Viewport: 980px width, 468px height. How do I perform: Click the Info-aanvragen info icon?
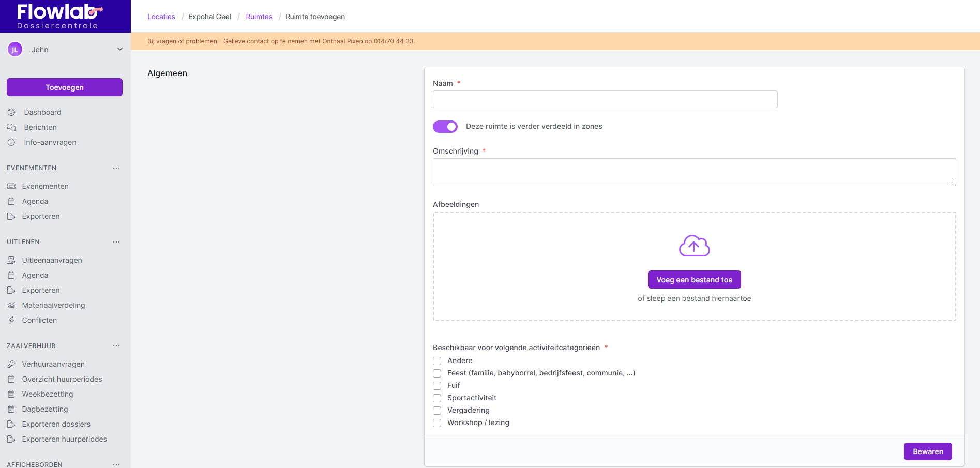(11, 142)
